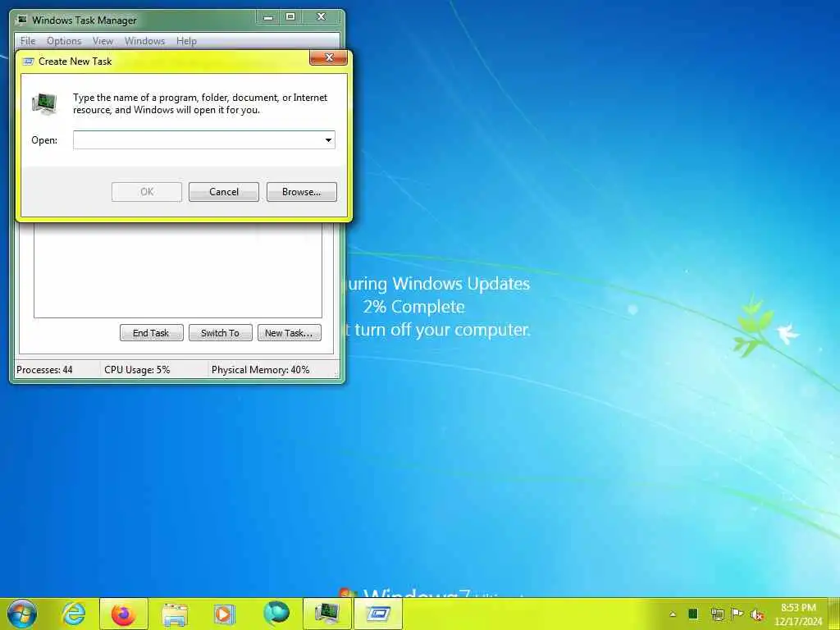
Task: Click New Task... in Task Manager
Action: [289, 333]
